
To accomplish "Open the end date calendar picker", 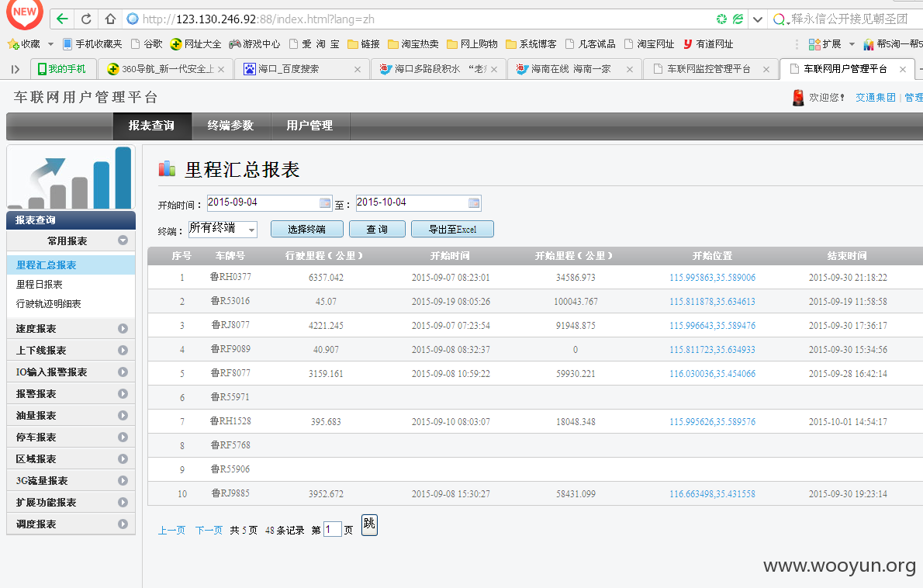I will 474,203.
